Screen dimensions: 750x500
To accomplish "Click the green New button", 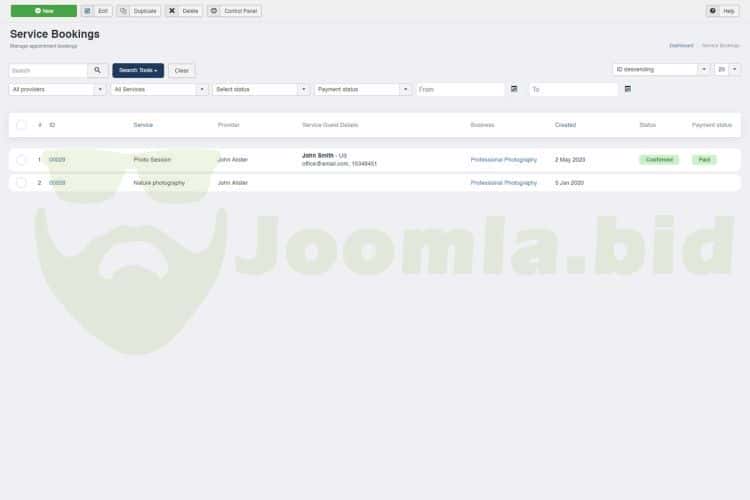I will tap(43, 11).
